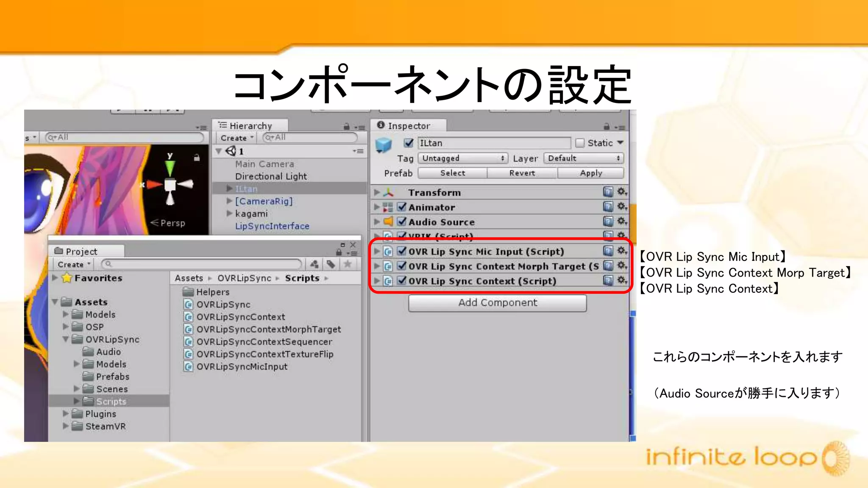The image size is (868, 488).
Task: Click the Hierarchy search field
Action: point(310,137)
